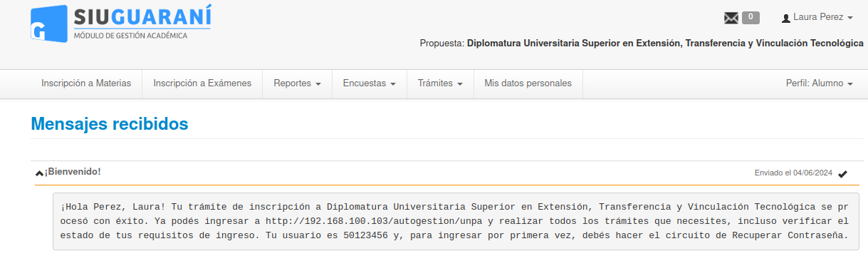Click inside the welcome message body text
Viewport: 868px width, 276px height.
coord(454,221)
